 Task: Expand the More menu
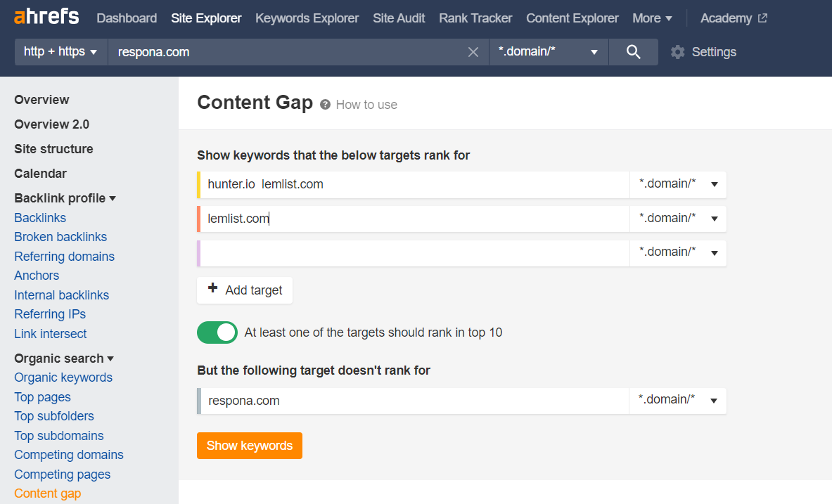point(652,18)
